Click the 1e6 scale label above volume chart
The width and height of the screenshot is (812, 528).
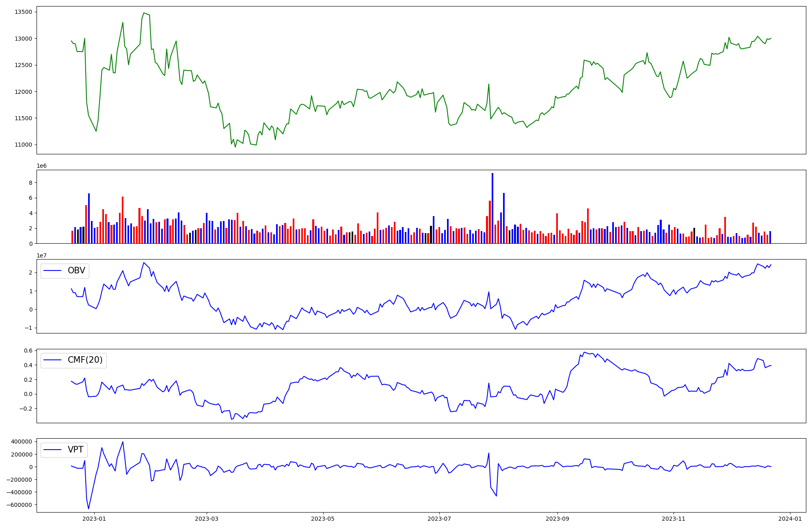42,166
